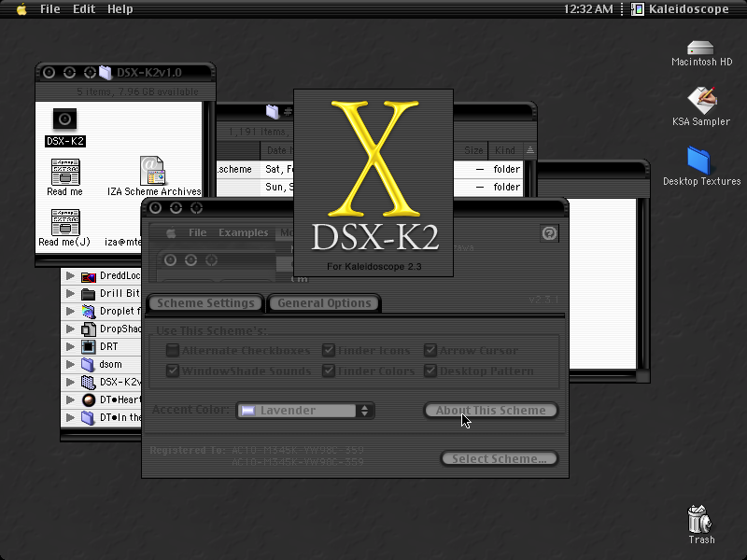This screenshot has height=560, width=747.
Task: Select the DropShad item icon
Action: [88, 329]
